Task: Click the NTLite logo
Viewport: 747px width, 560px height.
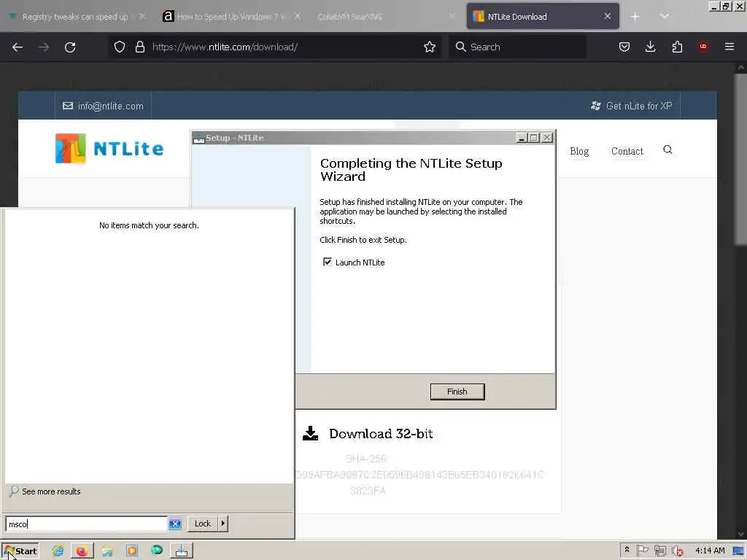Action: [x=109, y=149]
